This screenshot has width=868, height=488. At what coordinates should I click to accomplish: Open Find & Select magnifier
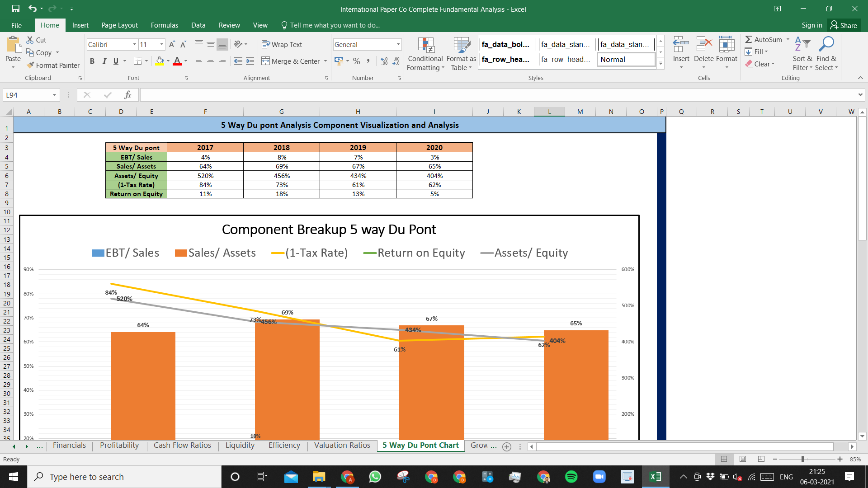(x=826, y=54)
